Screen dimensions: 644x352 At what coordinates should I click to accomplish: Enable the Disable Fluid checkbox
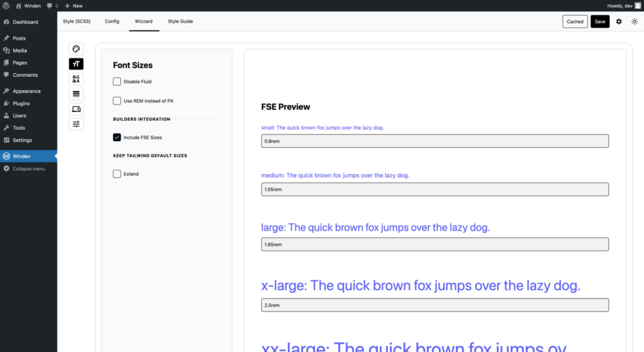(x=117, y=81)
